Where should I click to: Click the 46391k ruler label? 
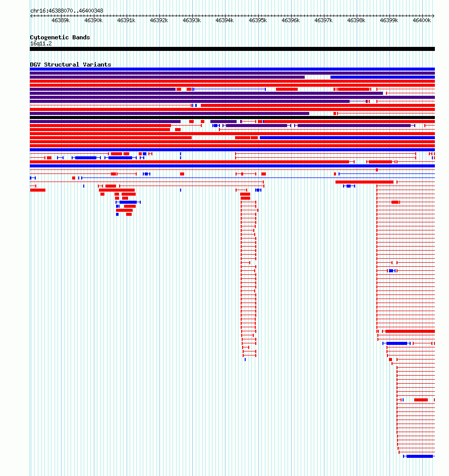126,20
